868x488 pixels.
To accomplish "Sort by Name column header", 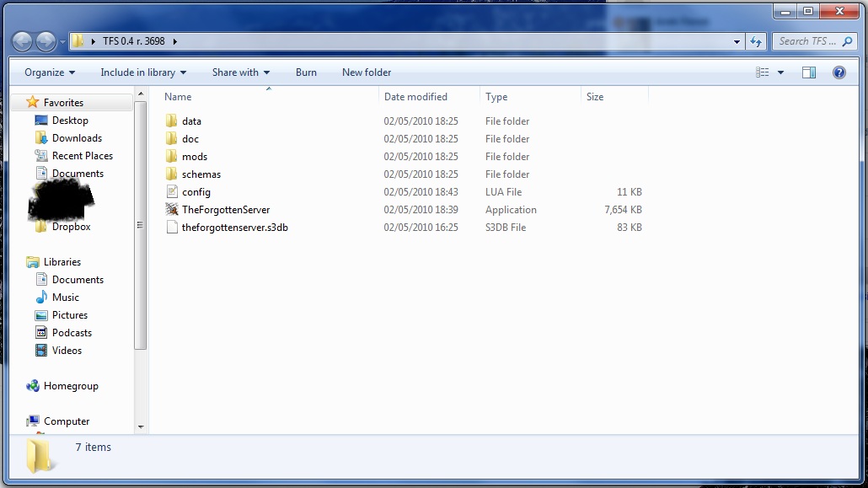I will (178, 97).
